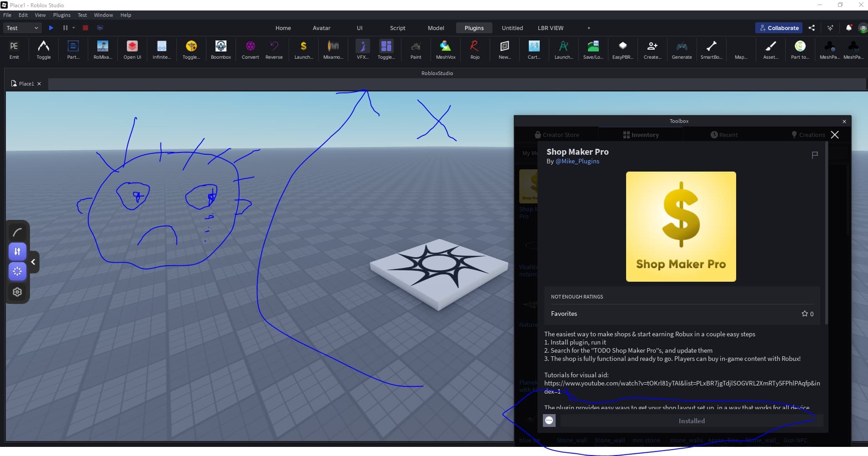Toggle the sparkle effect tool in left panel
Screen dimensions: 868x456
click(17, 271)
